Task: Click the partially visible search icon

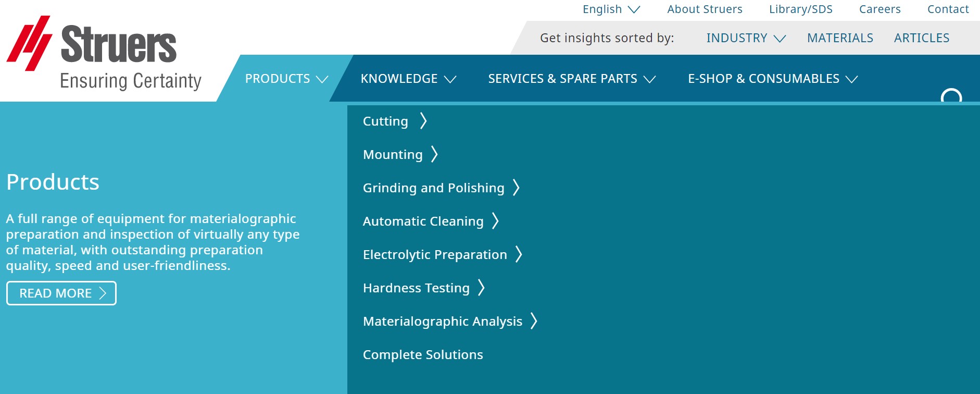Action: pos(951,96)
